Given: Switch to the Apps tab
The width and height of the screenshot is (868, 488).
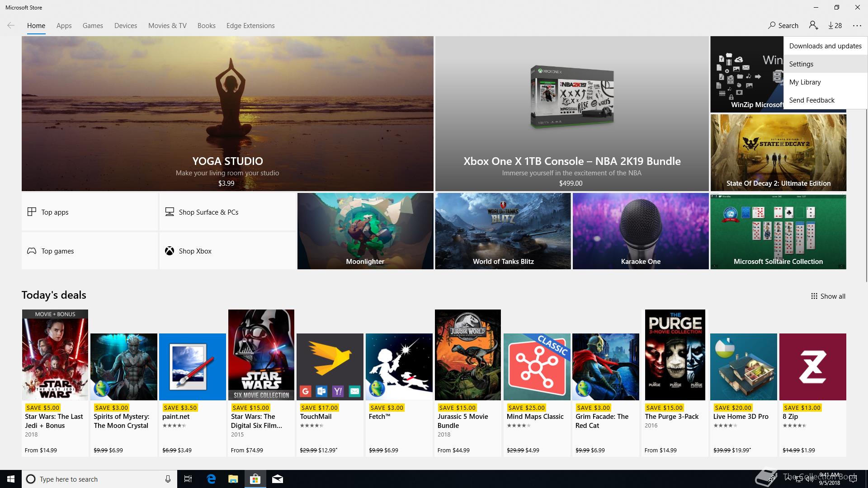Looking at the screenshot, I should (x=64, y=26).
